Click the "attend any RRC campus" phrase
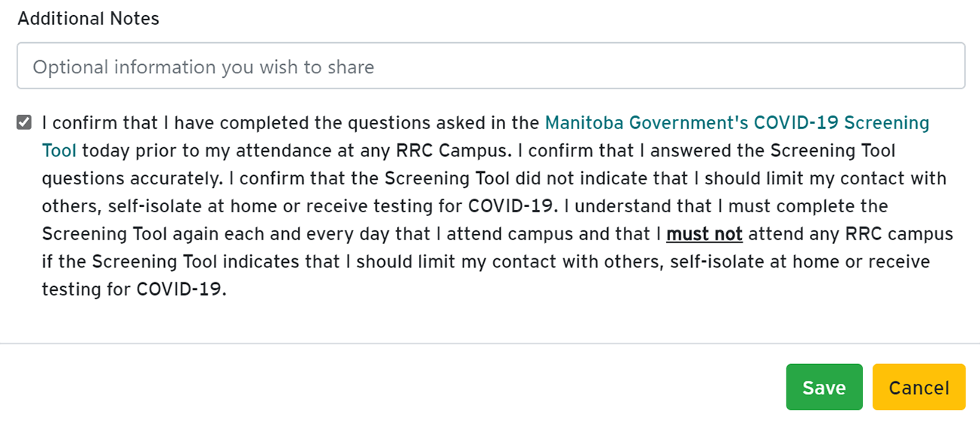This screenshot has width=980, height=423. point(850,234)
